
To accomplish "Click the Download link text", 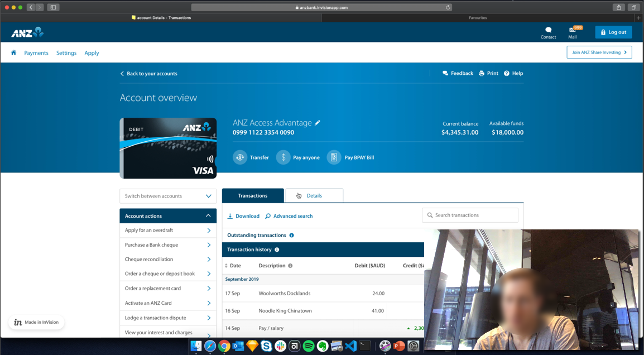I will click(x=247, y=216).
